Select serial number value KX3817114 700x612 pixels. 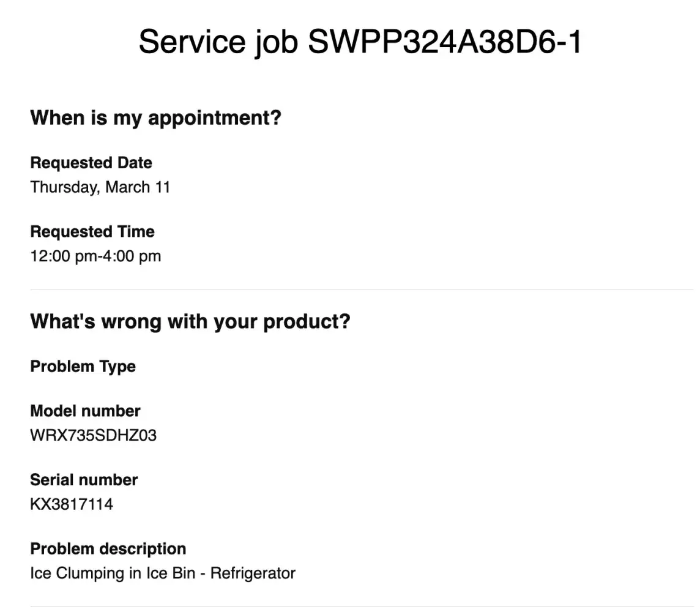[72, 504]
